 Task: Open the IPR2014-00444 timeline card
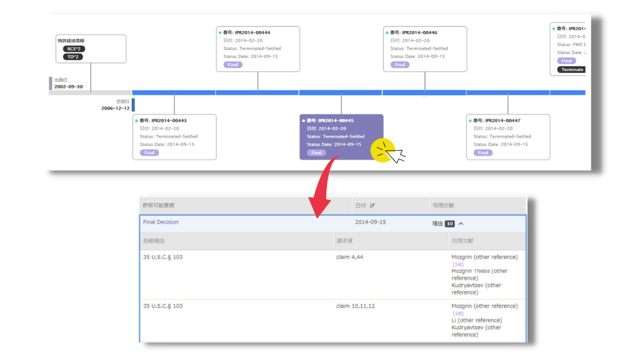tap(258, 49)
